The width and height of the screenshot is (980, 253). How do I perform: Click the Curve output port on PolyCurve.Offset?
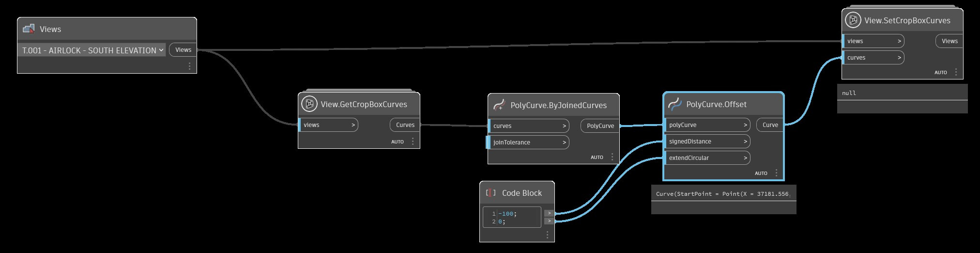[x=770, y=125]
